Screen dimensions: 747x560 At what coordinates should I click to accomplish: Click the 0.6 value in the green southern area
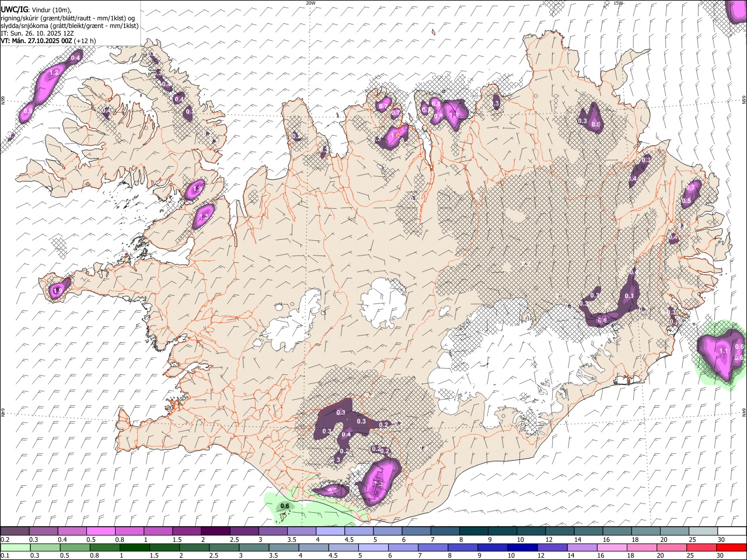[x=285, y=506]
